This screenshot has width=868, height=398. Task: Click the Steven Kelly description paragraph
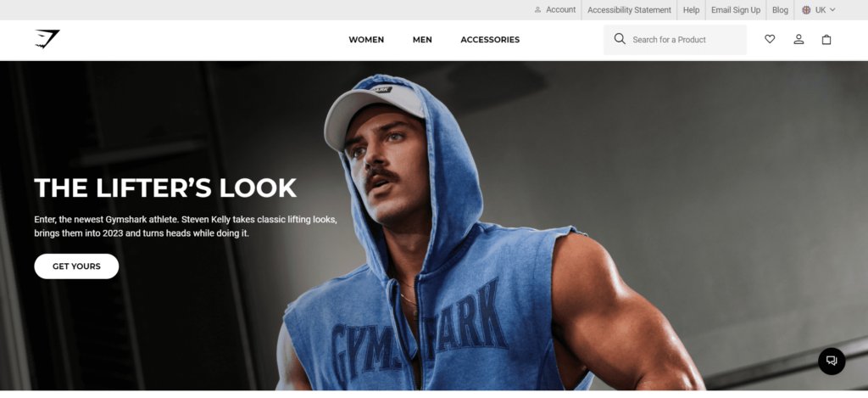(x=186, y=227)
